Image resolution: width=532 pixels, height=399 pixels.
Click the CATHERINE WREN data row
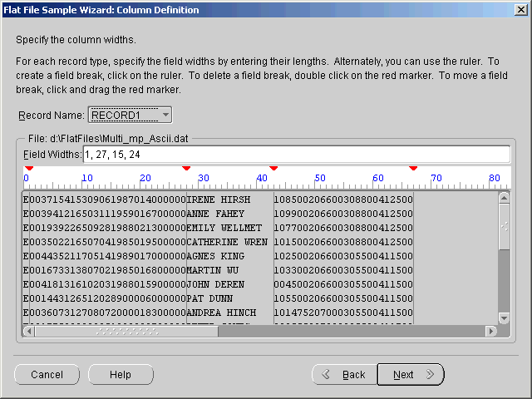[218, 242]
